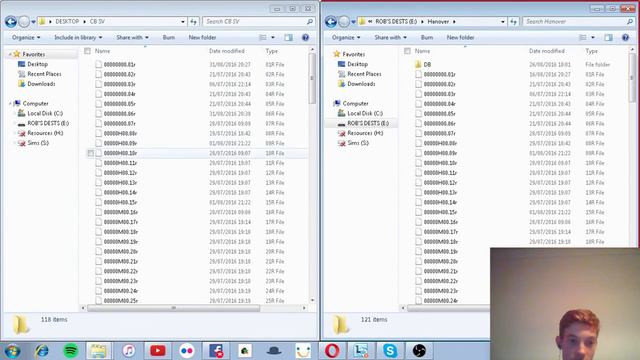This screenshot has width=640, height=360.
Task: Open Spotify from taskbar
Action: pos(71,351)
